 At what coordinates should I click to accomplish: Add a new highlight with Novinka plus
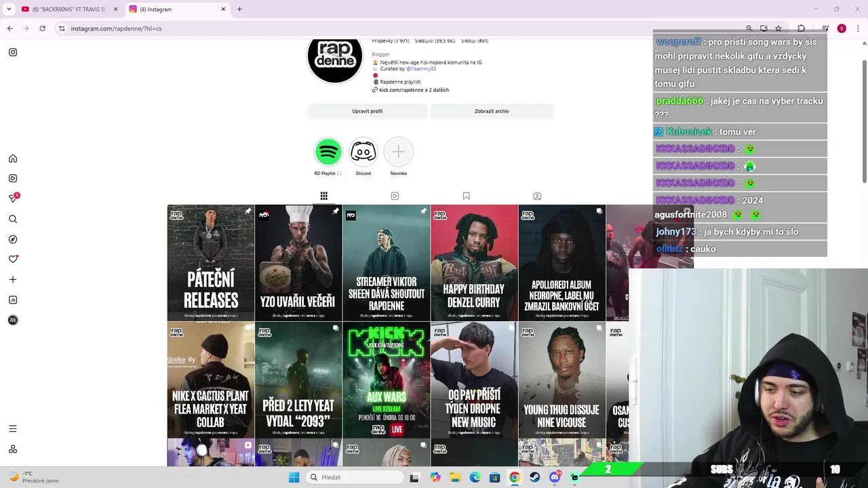[x=399, y=152]
